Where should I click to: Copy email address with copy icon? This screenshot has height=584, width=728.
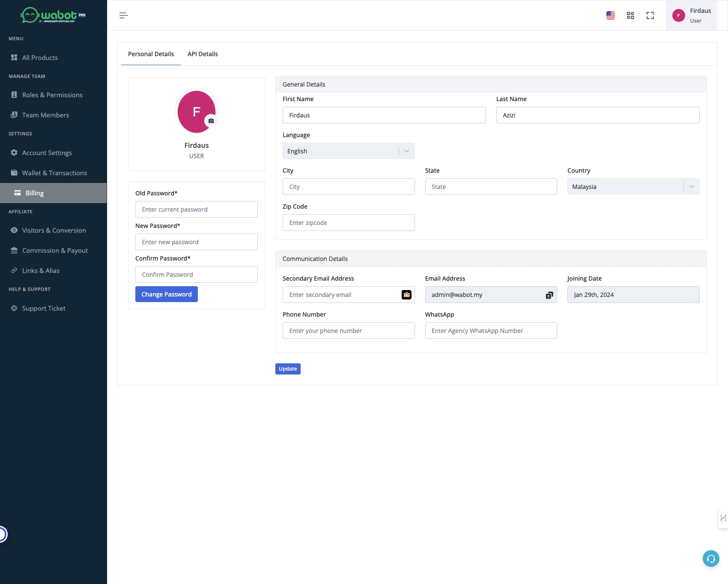pos(549,295)
